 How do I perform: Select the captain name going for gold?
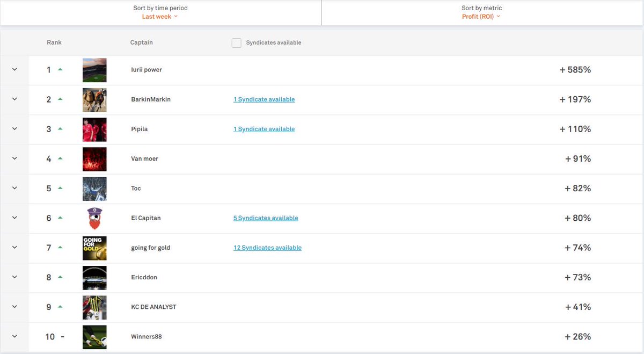151,248
